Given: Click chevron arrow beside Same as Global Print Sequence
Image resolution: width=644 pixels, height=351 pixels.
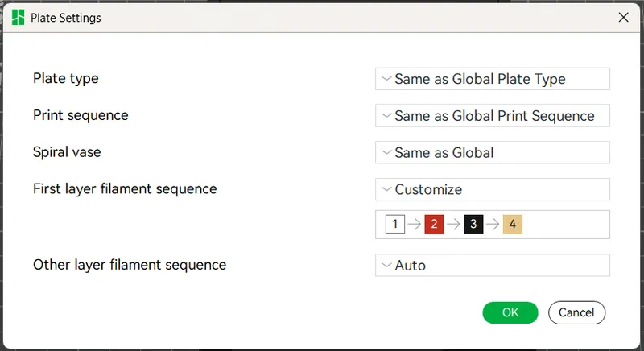Looking at the screenshot, I should tap(386, 115).
